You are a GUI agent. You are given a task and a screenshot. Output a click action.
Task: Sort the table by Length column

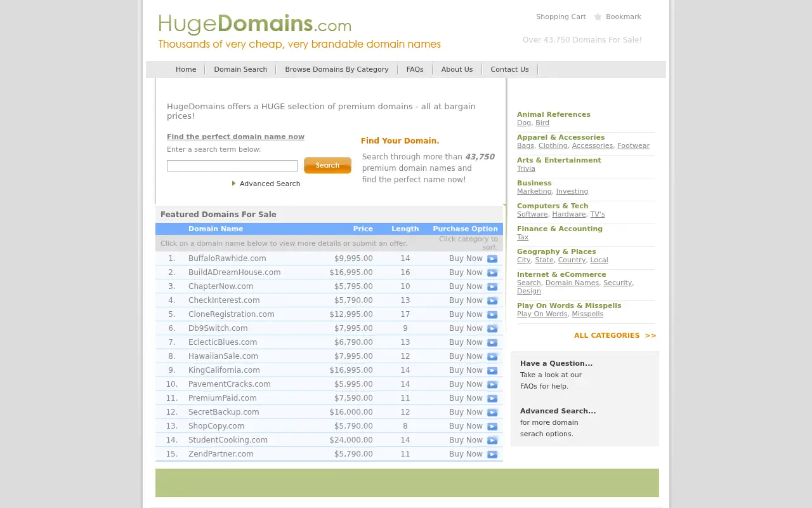pos(405,229)
